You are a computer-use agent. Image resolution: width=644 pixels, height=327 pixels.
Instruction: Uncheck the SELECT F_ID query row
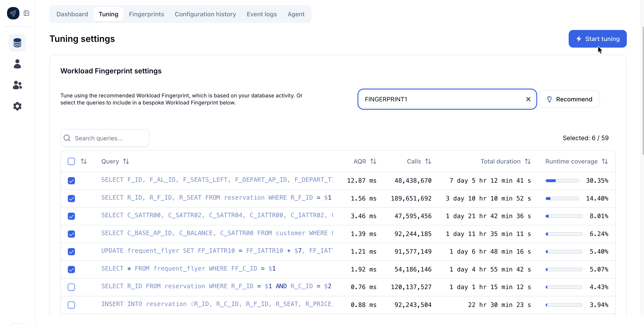(71, 181)
